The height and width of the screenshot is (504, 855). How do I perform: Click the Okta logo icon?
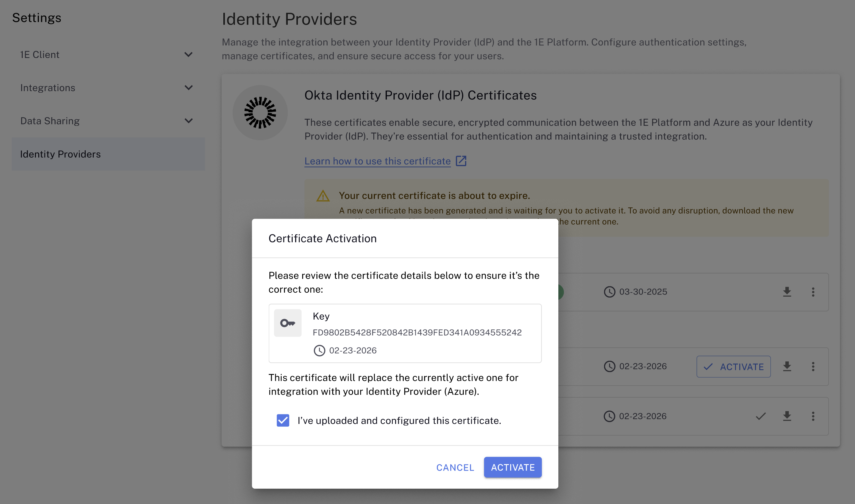(x=260, y=112)
